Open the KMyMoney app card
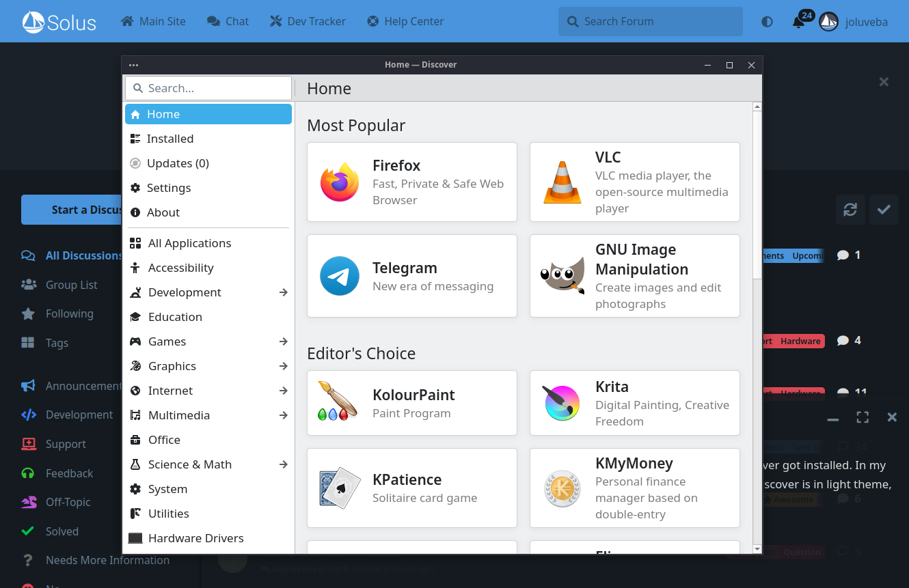 [634, 488]
